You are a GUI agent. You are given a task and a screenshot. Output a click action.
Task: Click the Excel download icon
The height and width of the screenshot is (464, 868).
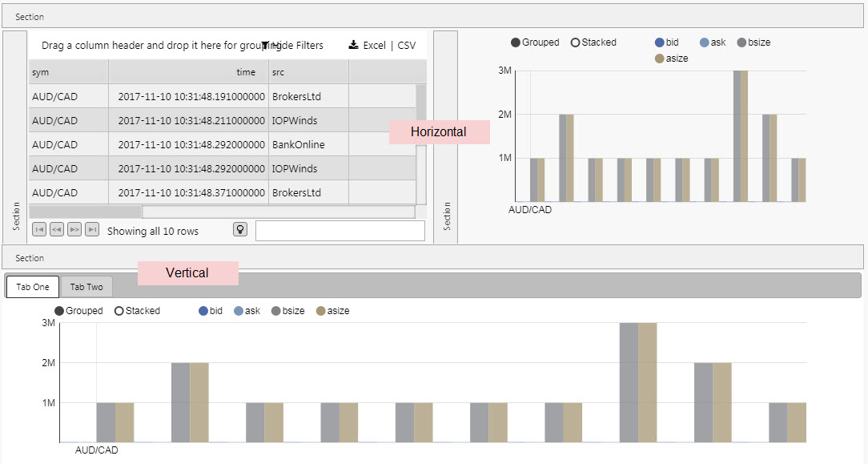[353, 46]
